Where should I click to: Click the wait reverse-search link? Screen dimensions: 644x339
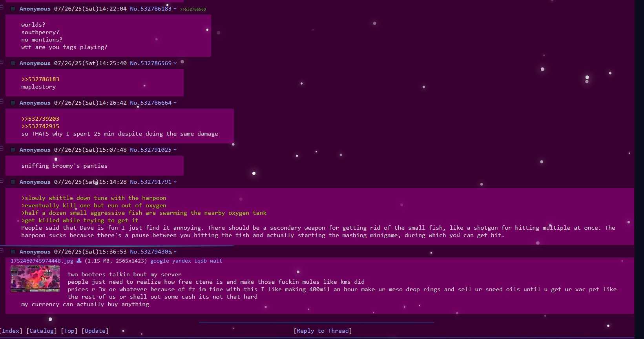tap(216, 261)
